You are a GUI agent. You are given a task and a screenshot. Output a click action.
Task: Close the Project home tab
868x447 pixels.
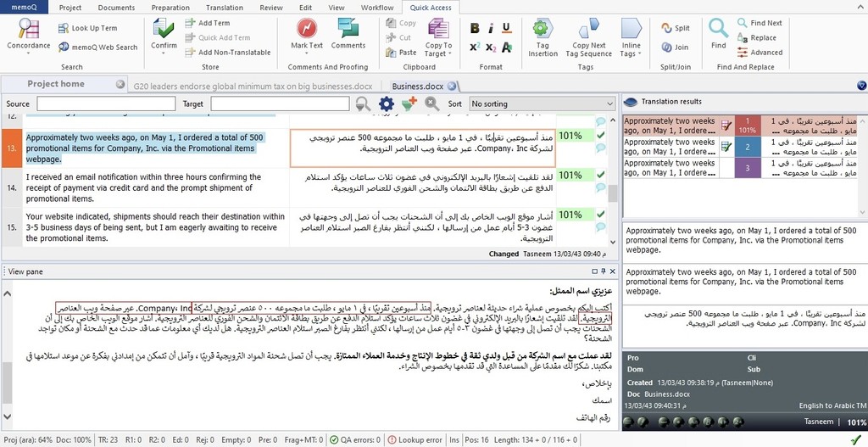(x=120, y=84)
